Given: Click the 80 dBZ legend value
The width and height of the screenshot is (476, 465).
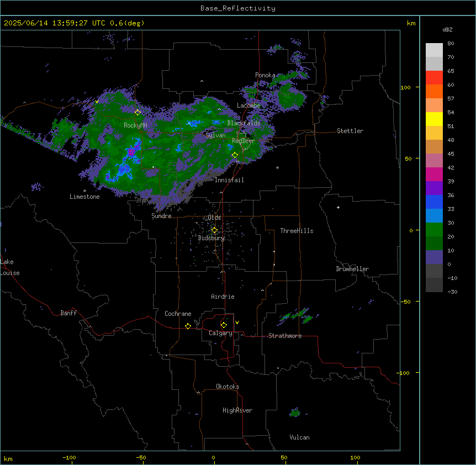Looking at the screenshot, I should tap(451, 44).
